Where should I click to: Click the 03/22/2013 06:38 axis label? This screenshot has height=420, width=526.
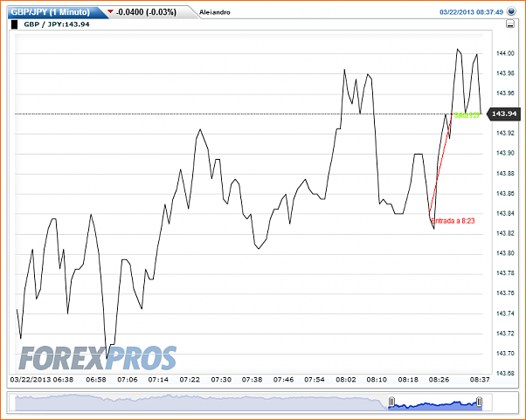(42, 380)
